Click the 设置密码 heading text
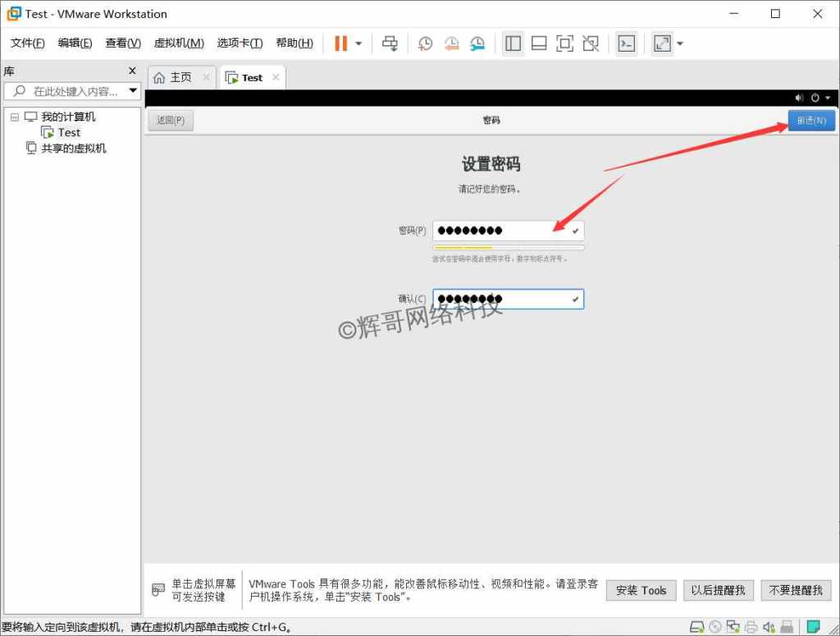The height and width of the screenshot is (636, 840). pyautogui.click(x=491, y=164)
